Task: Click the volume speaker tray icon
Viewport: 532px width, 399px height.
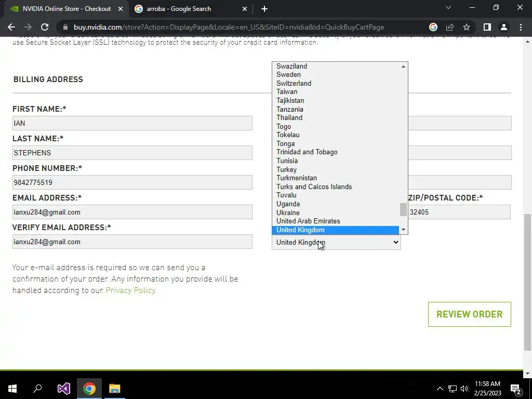Action: (x=464, y=389)
